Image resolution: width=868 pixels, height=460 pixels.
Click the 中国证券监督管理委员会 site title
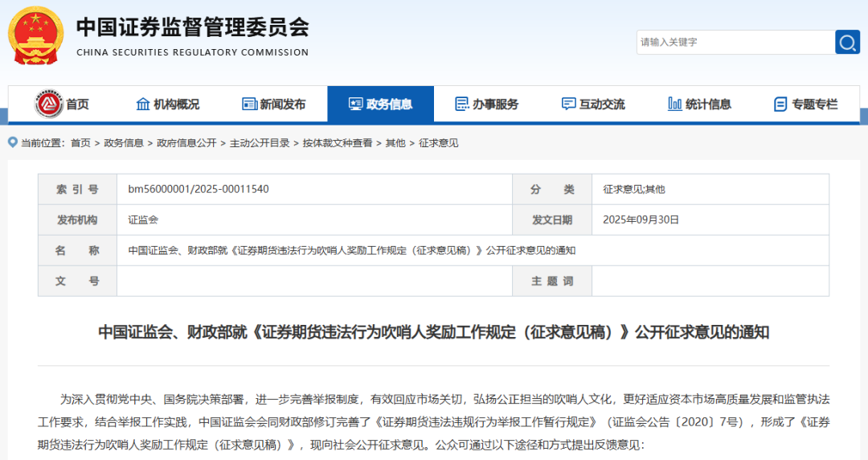tap(193, 27)
